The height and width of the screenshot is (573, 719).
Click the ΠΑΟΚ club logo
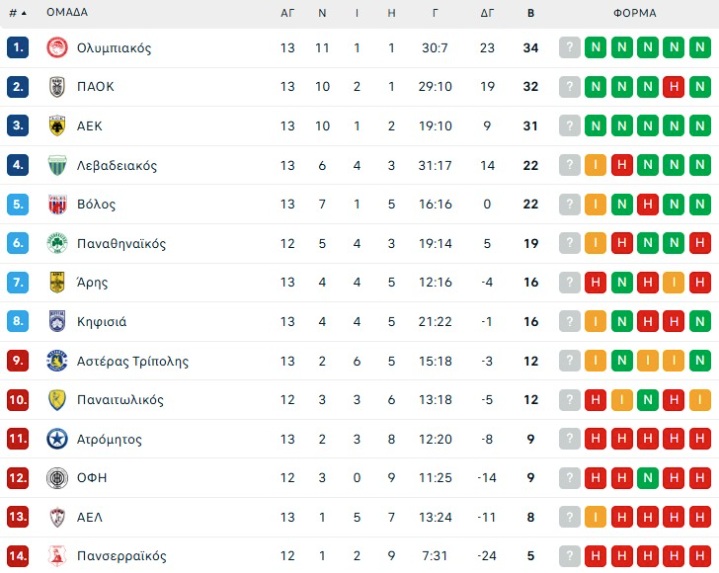57,87
